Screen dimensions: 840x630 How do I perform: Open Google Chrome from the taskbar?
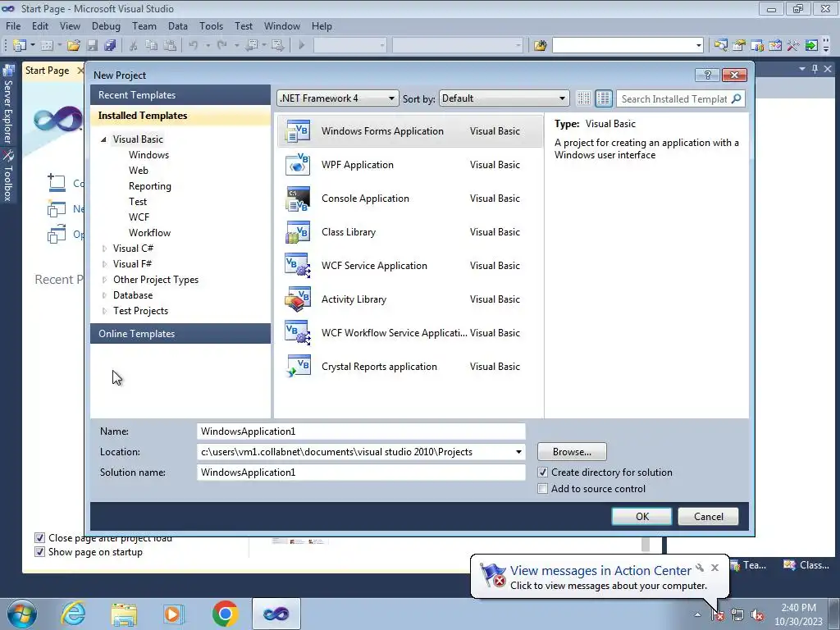coord(226,614)
